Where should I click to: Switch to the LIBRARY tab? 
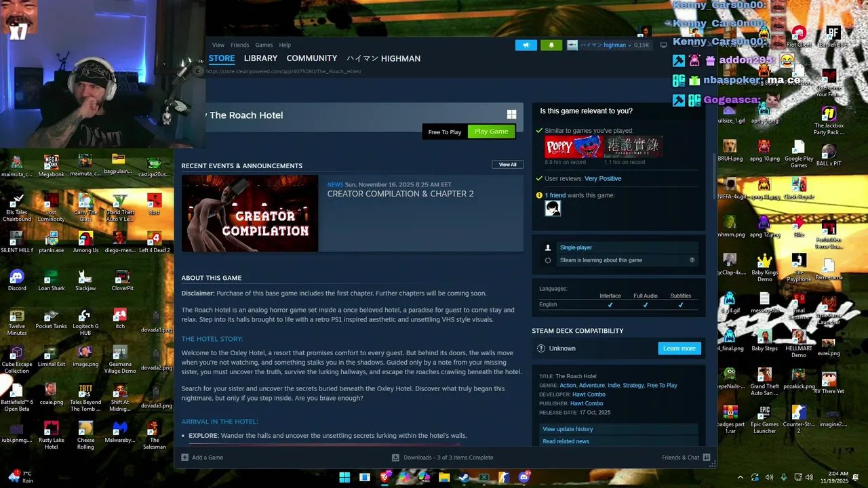pos(260,58)
